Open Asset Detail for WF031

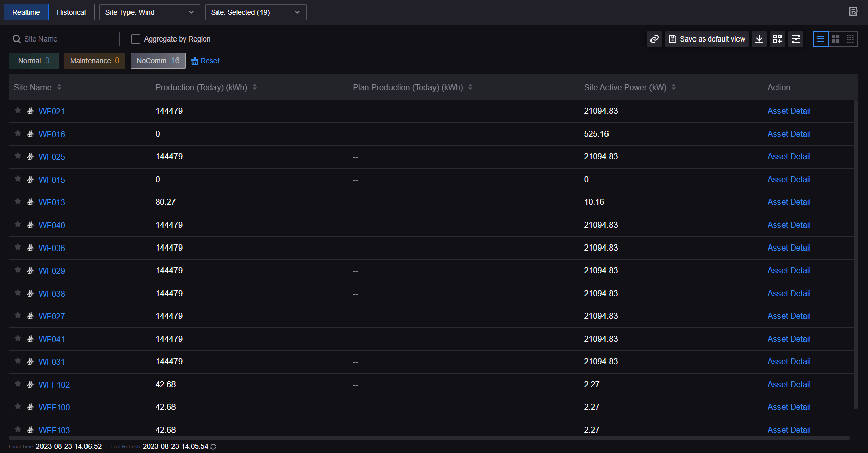tap(789, 361)
